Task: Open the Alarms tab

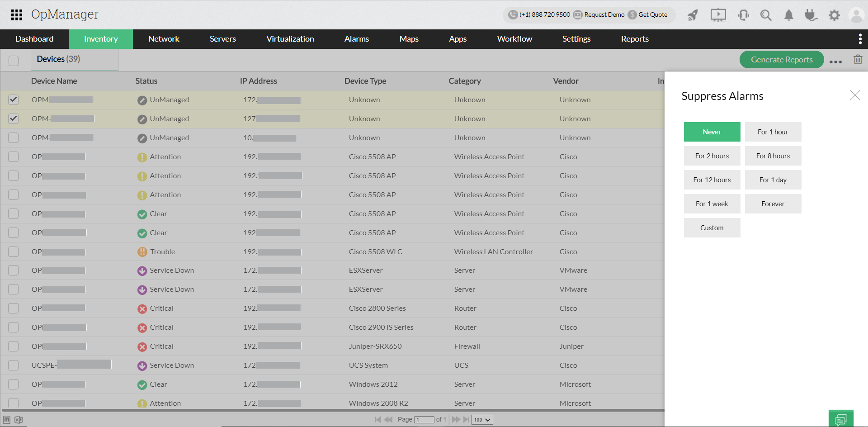Action: click(357, 39)
